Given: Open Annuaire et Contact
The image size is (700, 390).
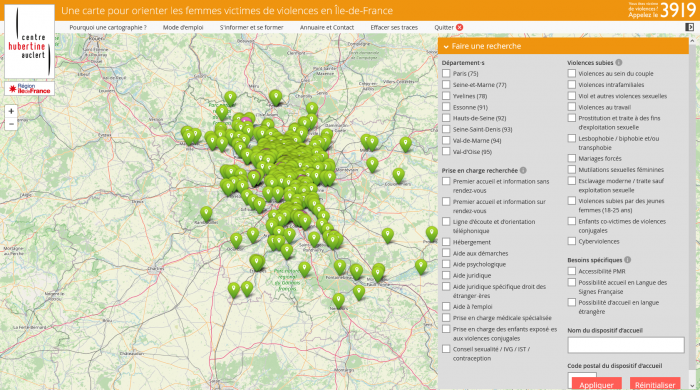Looking at the screenshot, I should point(327,27).
